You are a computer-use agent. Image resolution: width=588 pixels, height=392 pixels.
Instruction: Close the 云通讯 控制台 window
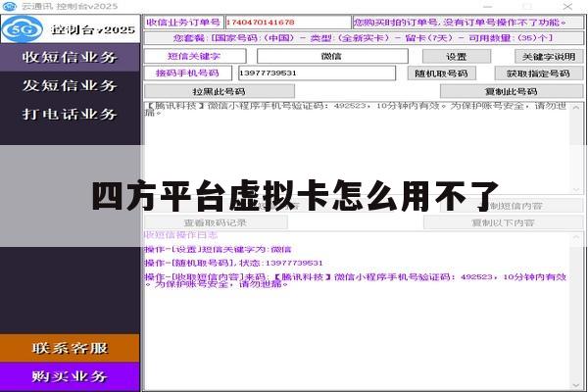(x=567, y=7)
